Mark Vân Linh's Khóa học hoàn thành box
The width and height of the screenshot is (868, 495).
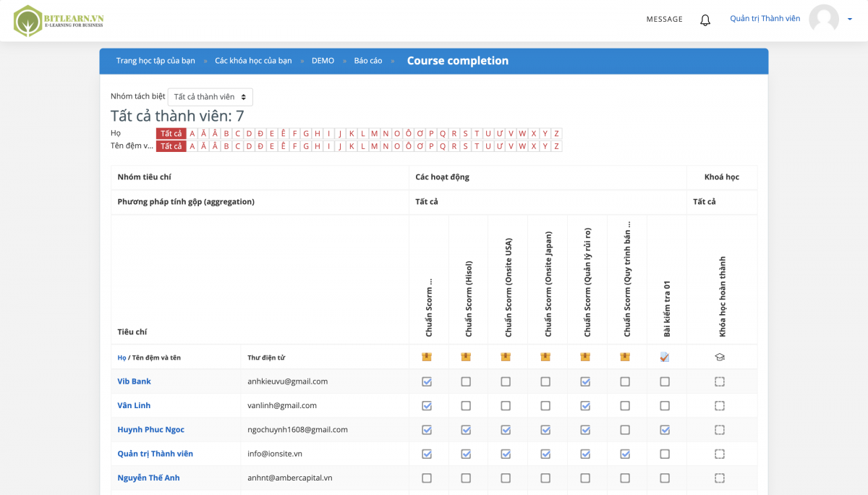(x=720, y=405)
